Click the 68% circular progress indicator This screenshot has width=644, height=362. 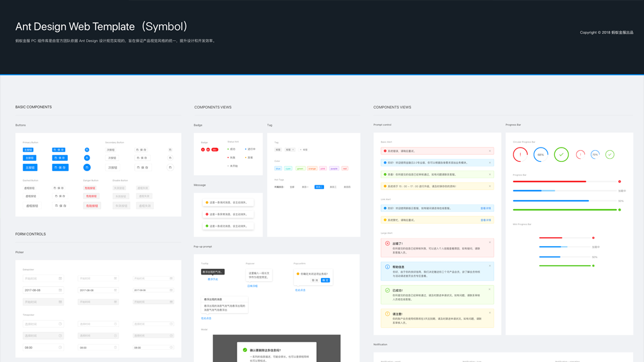pos(541,154)
